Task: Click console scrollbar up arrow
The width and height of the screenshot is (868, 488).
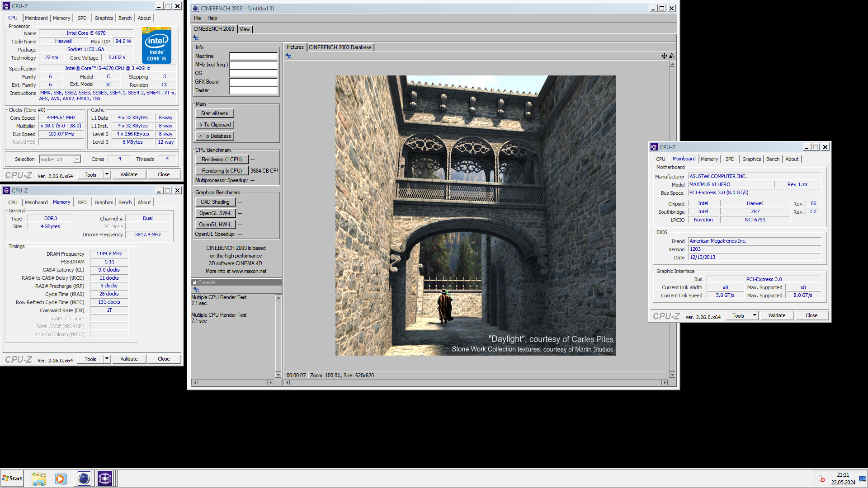Action: tap(278, 298)
